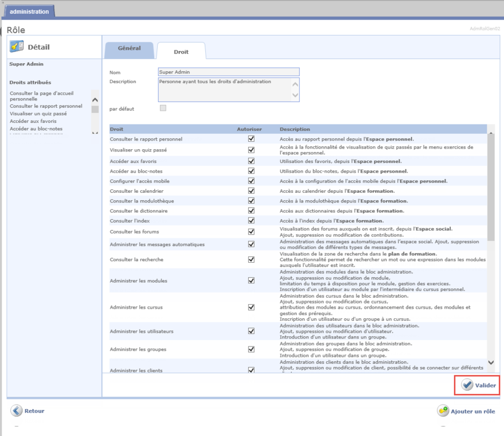Click down arrow of rights table scrollbar
This screenshot has height=436, width=504.
(x=490, y=363)
